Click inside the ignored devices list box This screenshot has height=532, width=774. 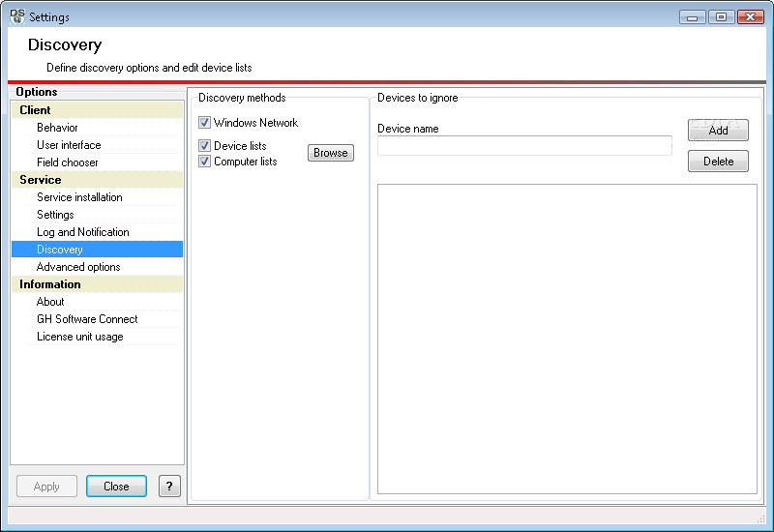click(x=567, y=340)
